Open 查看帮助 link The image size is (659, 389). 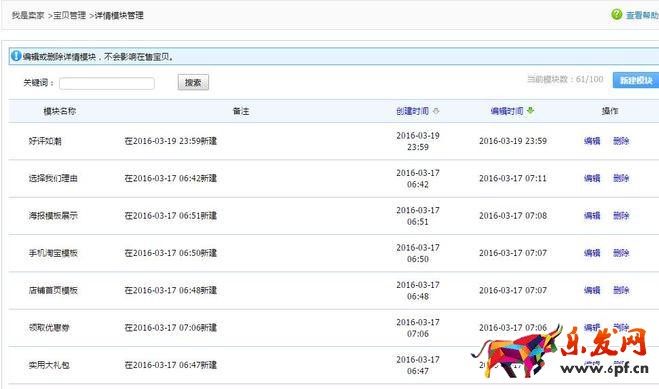pyautogui.click(x=642, y=15)
